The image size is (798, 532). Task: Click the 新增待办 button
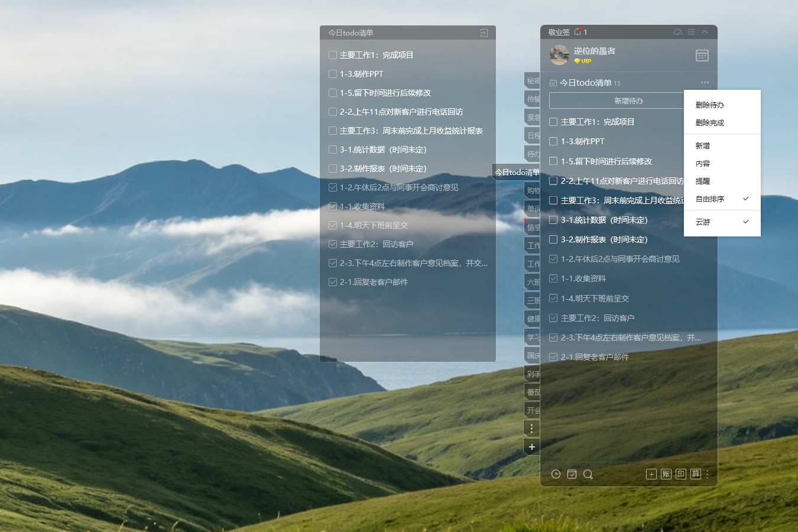[x=628, y=100]
